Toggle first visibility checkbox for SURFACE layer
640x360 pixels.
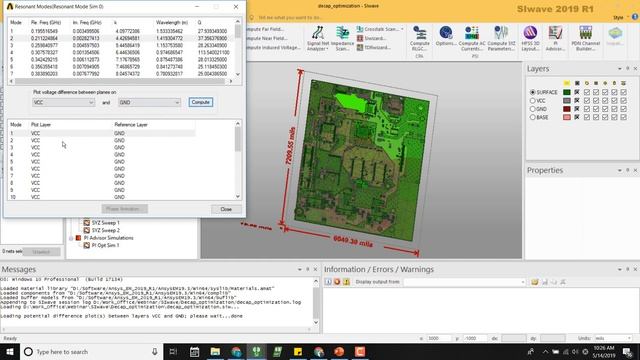tap(587, 92)
